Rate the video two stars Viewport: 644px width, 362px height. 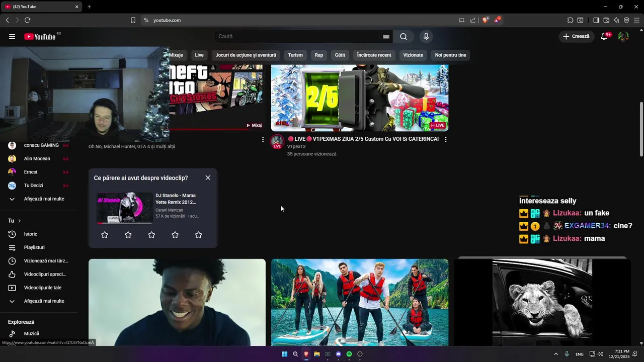click(128, 235)
